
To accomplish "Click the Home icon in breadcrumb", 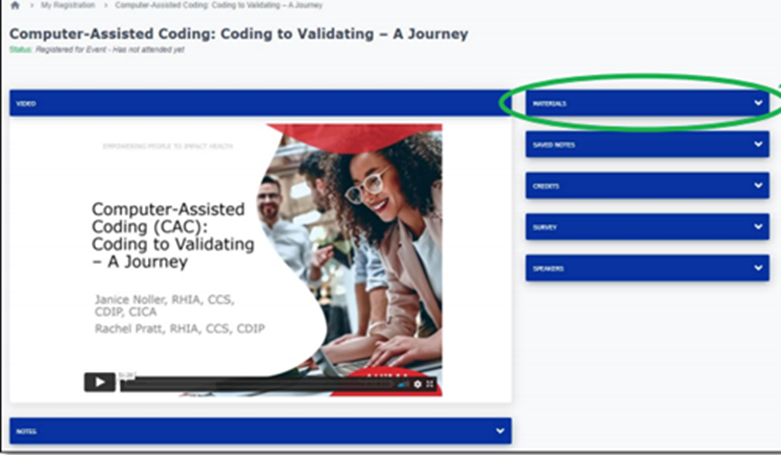I will 14,6.
